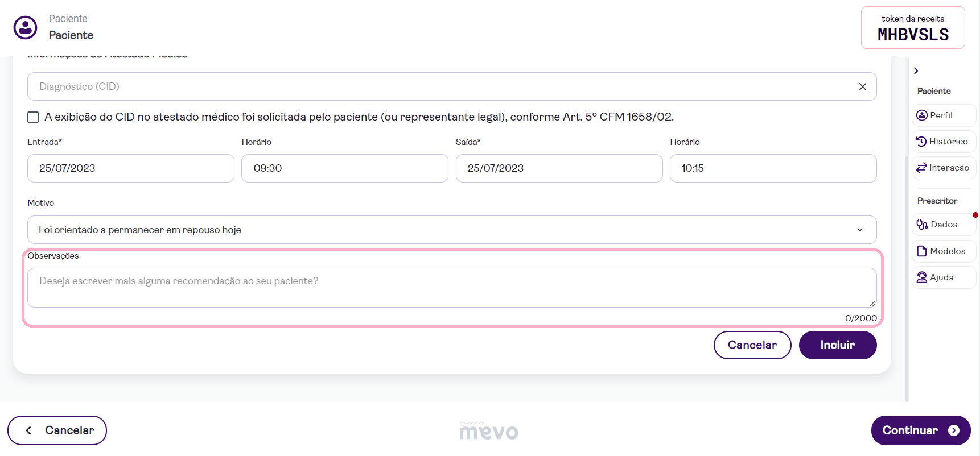Click Cancelar next to Incluir
Image resolution: width=980 pixels, height=456 pixels.
click(x=752, y=345)
